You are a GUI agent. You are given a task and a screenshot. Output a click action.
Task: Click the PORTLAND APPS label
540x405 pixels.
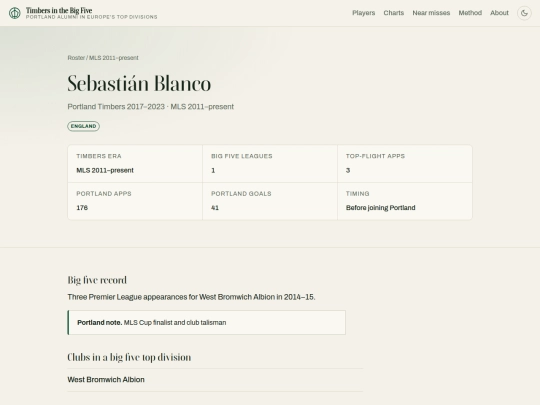(x=104, y=194)
